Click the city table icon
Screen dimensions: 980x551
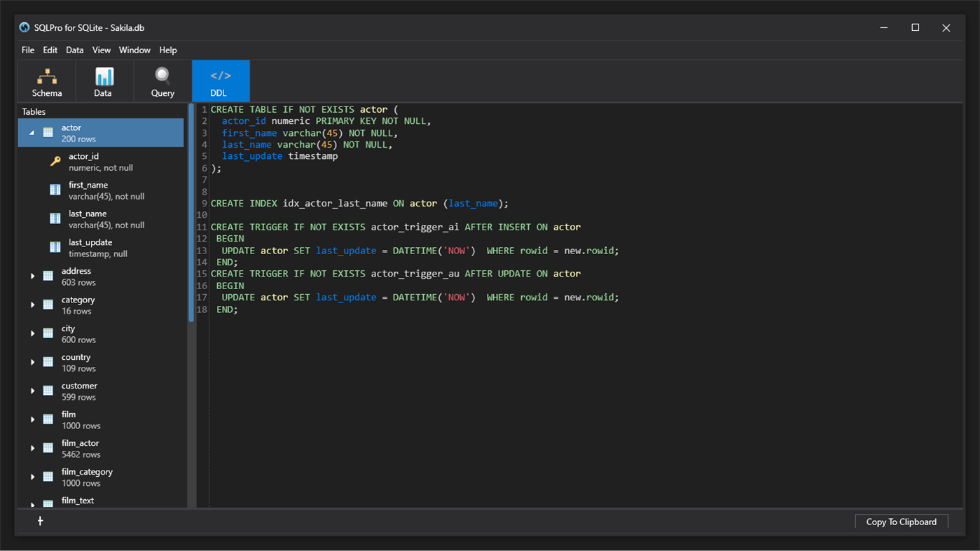tap(48, 333)
